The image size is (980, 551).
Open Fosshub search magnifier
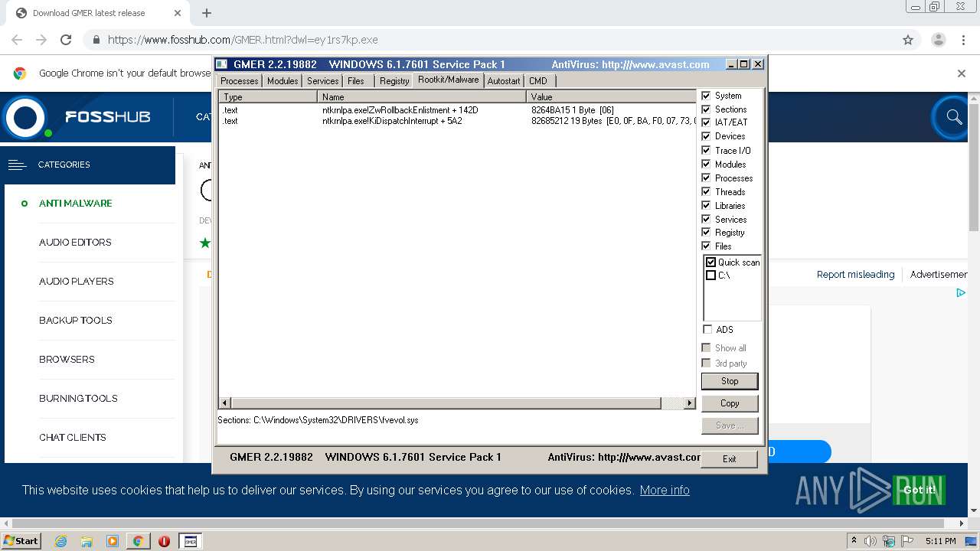pos(954,117)
